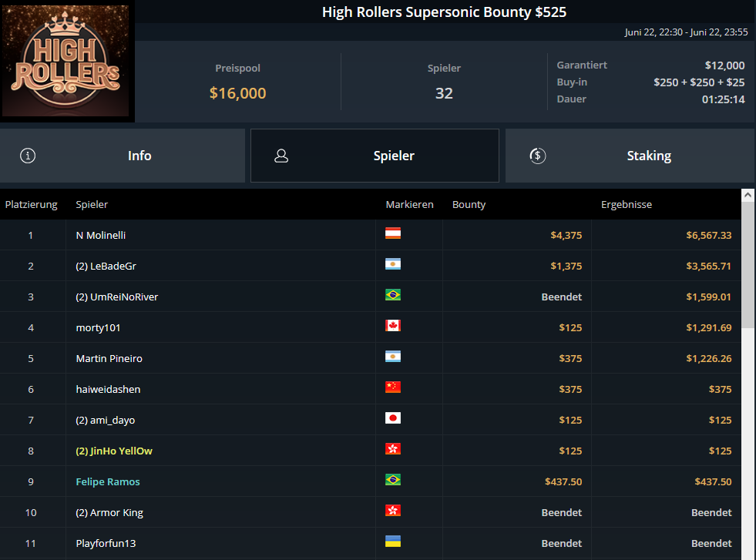756x560 pixels.
Task: Select player haiweidashen
Action: click(108, 390)
